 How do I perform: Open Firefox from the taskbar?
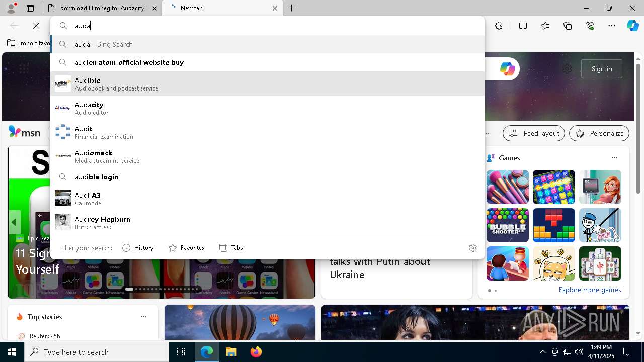click(256, 352)
